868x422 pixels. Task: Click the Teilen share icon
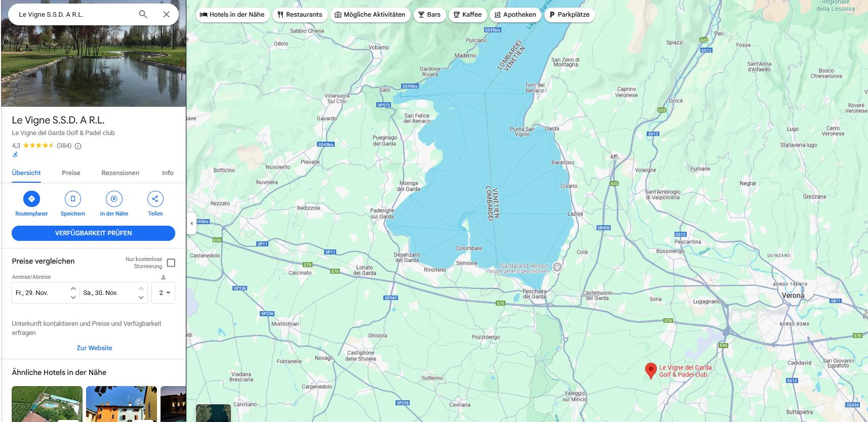point(155,199)
